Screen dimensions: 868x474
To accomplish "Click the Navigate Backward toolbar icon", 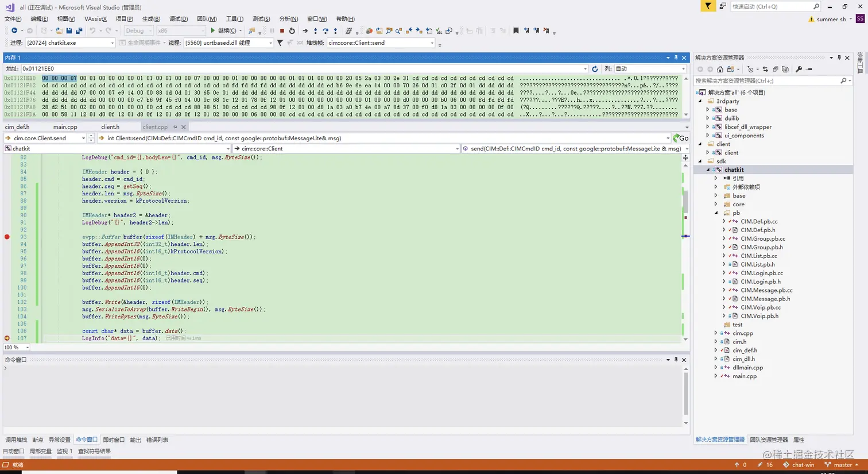I will pyautogui.click(x=14, y=31).
